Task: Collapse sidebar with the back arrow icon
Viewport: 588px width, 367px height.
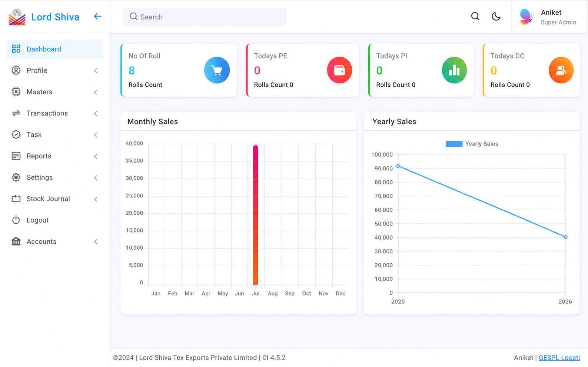Action: 97,16
